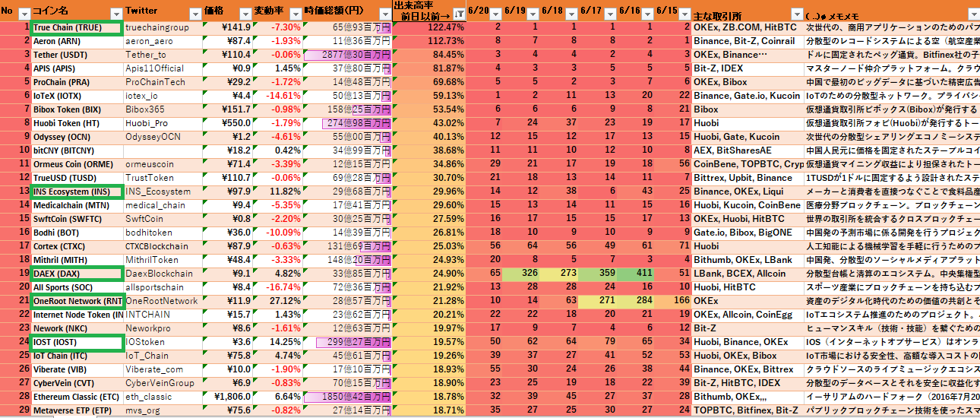This screenshot has width=980, height=418.
Task: Click the applied filter icon on 出来高率
Action: 459,14
